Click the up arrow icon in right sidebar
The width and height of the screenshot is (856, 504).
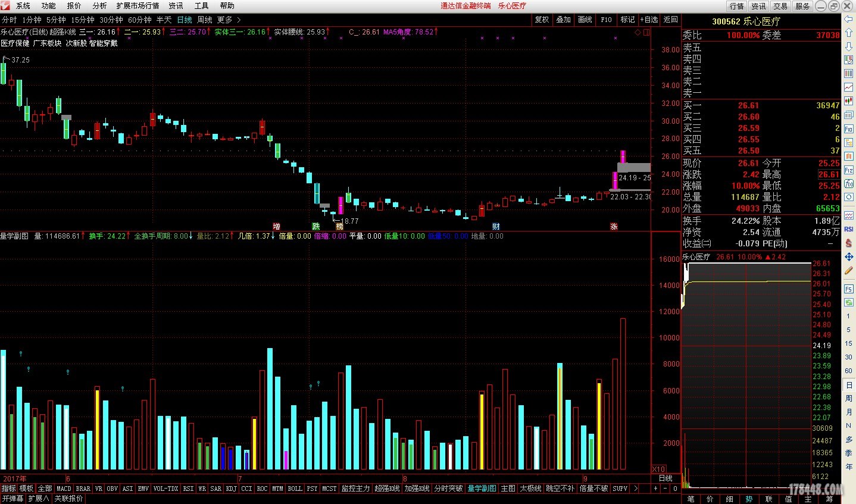[848, 32]
